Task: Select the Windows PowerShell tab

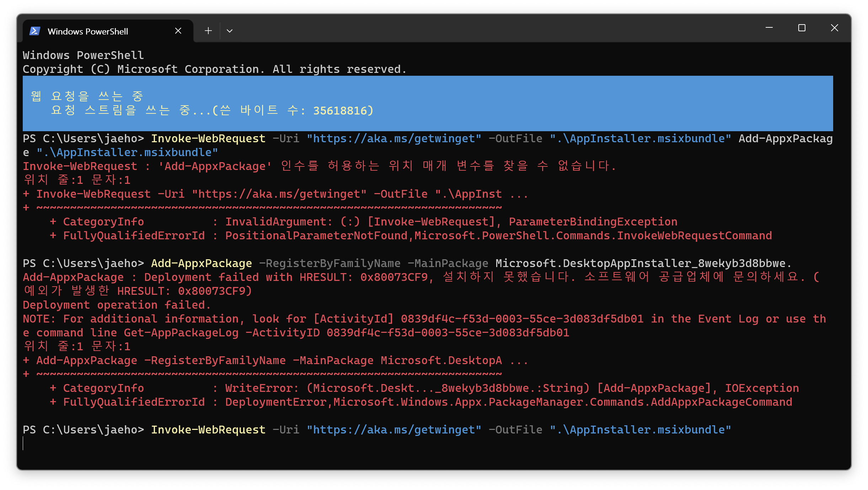Action: click(x=108, y=31)
